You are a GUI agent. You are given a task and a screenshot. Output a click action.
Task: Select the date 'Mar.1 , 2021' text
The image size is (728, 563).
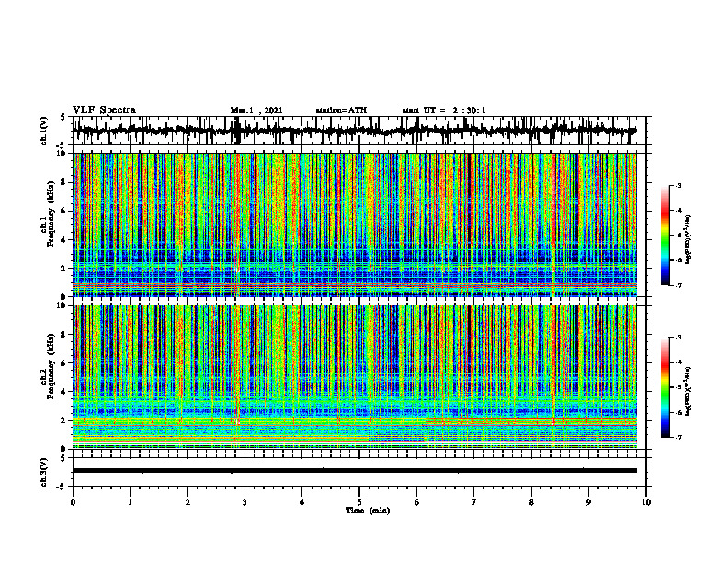click(256, 110)
